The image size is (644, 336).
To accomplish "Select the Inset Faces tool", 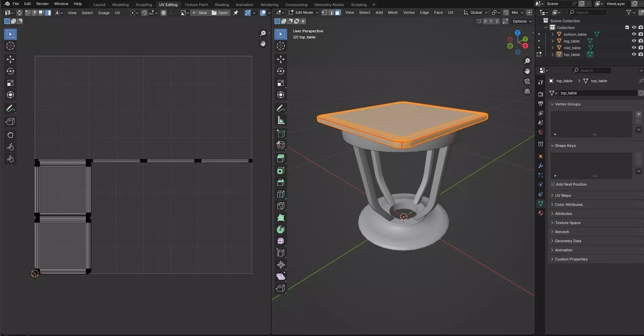I will [281, 171].
